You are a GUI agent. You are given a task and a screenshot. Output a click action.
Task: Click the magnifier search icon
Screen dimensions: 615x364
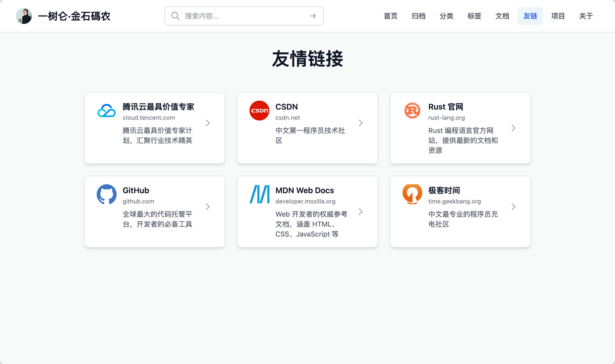click(x=175, y=16)
